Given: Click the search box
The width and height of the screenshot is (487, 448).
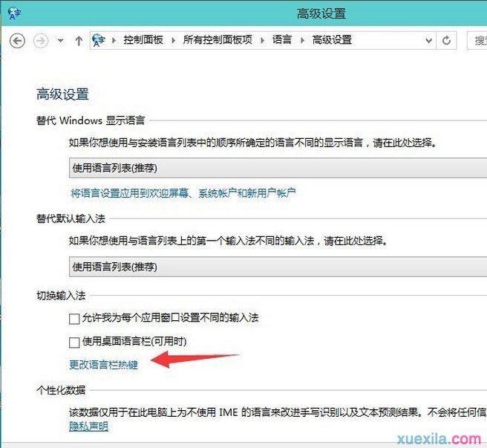Looking at the screenshot, I should [x=477, y=40].
